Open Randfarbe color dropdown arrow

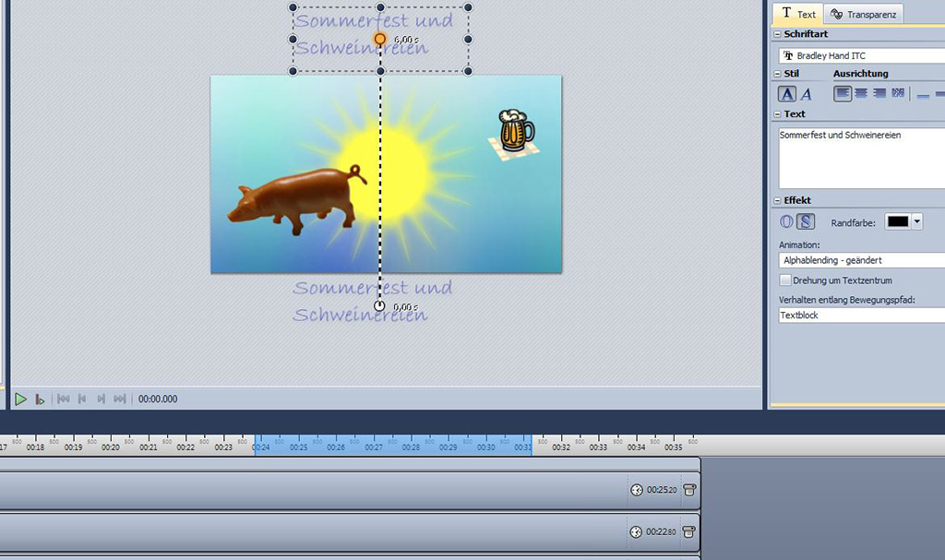916,221
